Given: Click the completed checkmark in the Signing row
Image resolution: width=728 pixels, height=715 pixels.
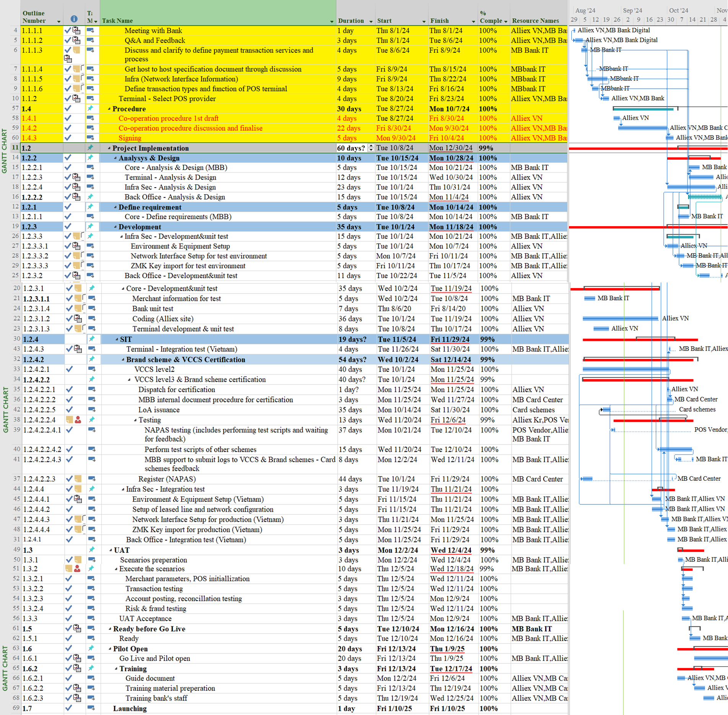Looking at the screenshot, I should pyautogui.click(x=68, y=138).
